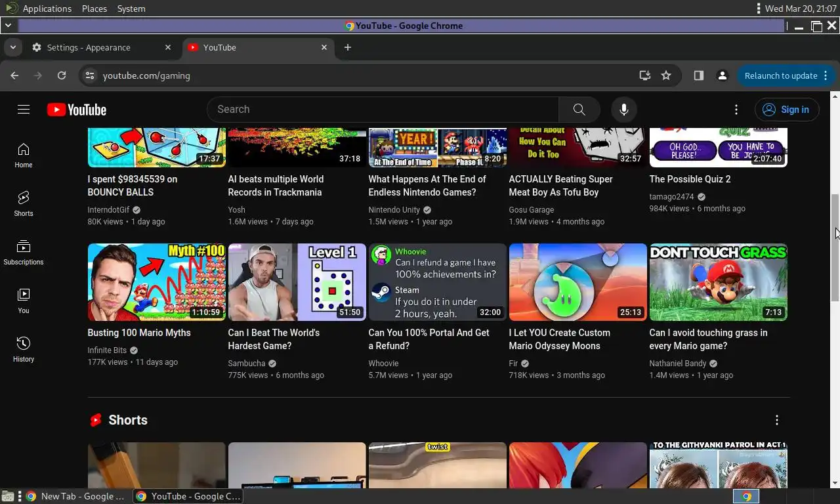Open ACTUALLY Beating Super Meat Boy title
This screenshot has height=504, width=840.
click(560, 186)
